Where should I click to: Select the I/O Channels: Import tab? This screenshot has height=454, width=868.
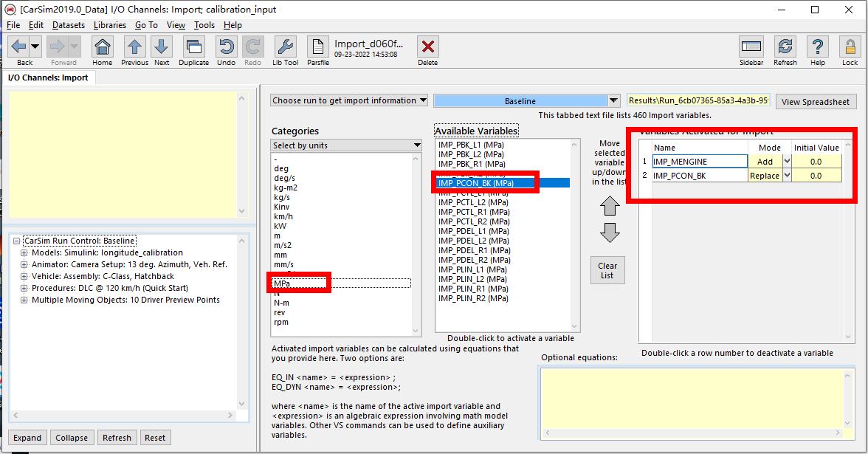(48, 78)
